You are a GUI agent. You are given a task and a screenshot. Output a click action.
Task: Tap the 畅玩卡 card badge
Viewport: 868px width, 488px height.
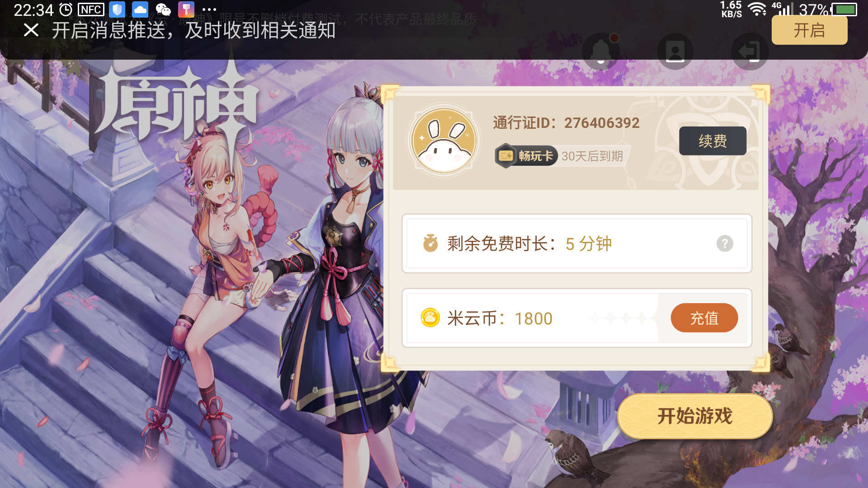(x=526, y=156)
